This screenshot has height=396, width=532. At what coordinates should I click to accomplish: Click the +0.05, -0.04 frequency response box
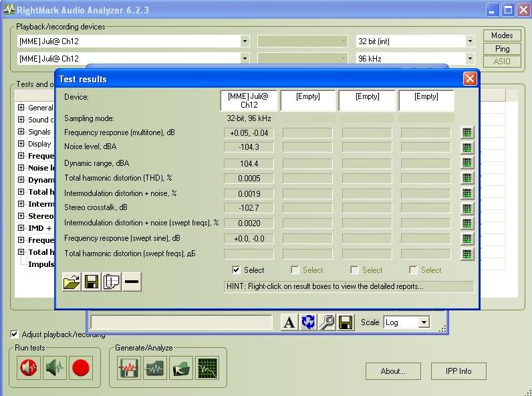249,133
